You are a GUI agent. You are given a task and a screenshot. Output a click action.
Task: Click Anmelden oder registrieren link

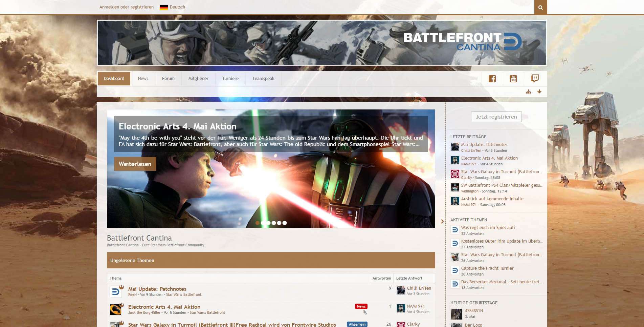(127, 7)
